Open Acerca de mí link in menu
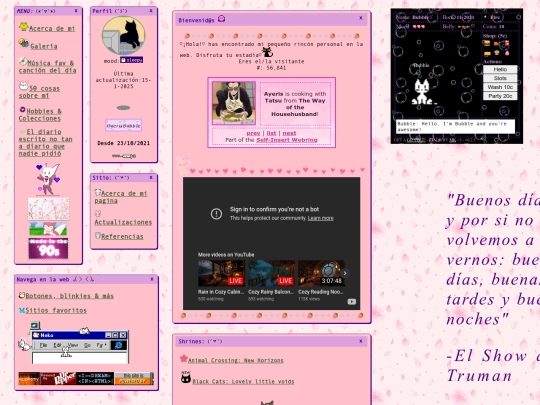 click(x=52, y=29)
